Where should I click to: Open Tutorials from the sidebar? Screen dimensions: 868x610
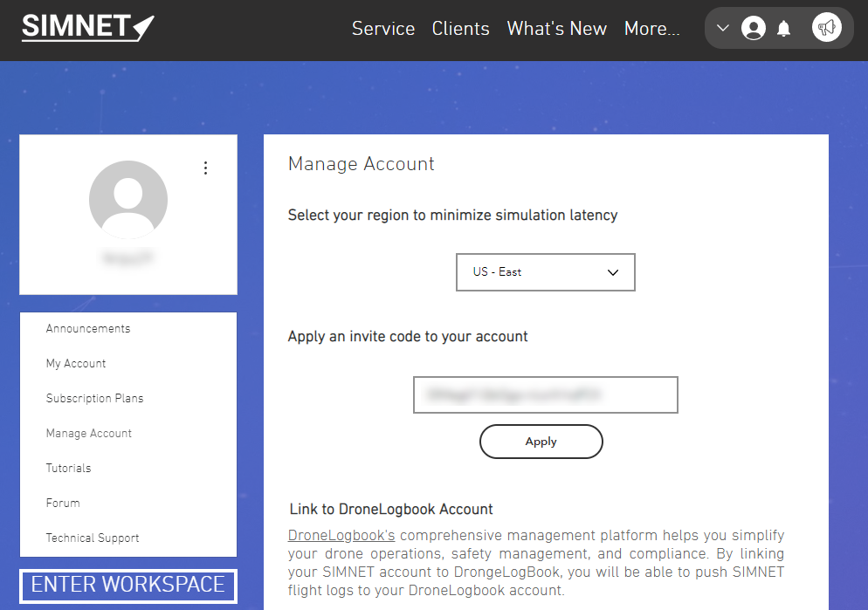(x=68, y=469)
